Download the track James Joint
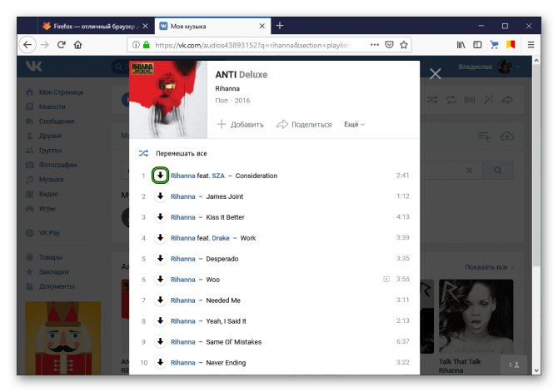 pyautogui.click(x=160, y=196)
